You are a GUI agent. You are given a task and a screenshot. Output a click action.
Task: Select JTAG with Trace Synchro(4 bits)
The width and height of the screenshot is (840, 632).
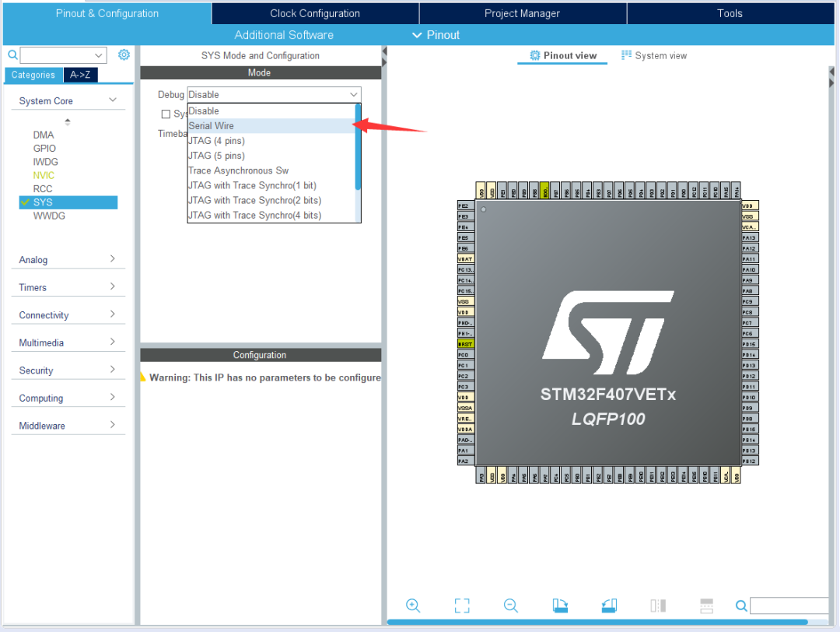click(271, 215)
